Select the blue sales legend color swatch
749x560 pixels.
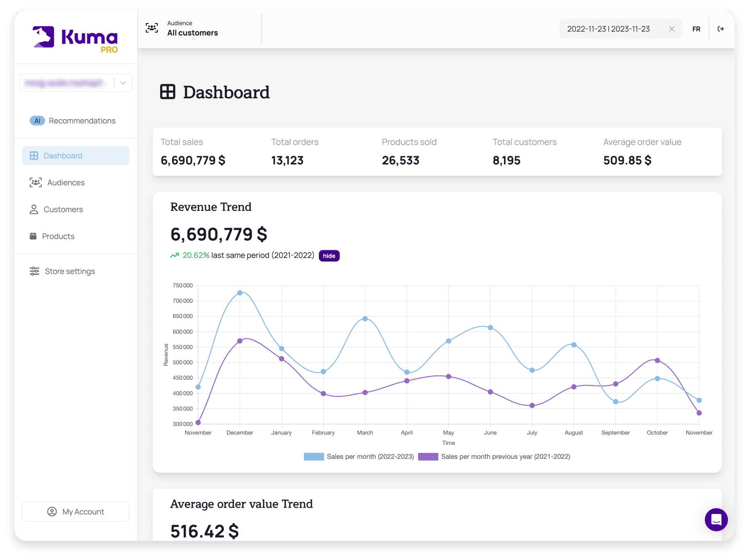(x=314, y=456)
